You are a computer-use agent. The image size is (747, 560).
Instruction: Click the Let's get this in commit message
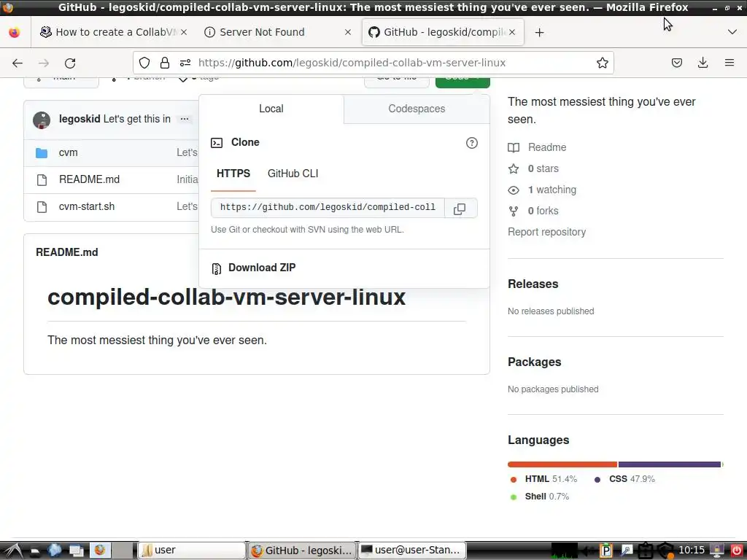click(136, 119)
